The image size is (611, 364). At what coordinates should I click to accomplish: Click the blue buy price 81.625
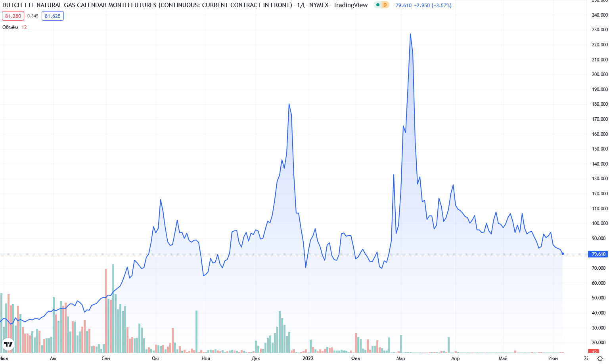tap(53, 16)
